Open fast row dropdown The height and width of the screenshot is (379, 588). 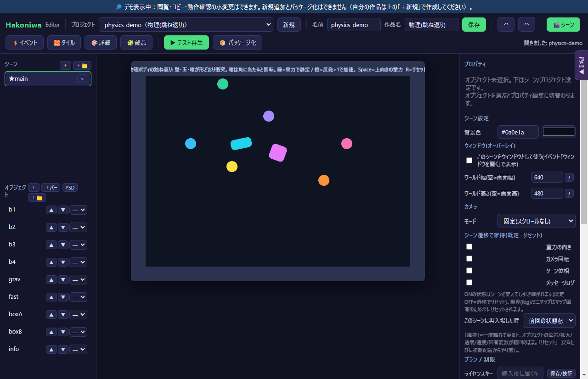click(x=78, y=297)
